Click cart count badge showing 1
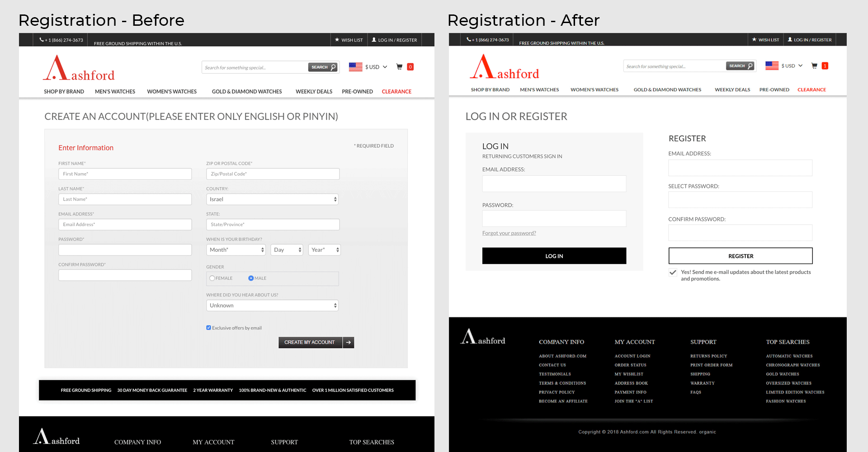Image resolution: width=868 pixels, height=452 pixels. tap(825, 66)
